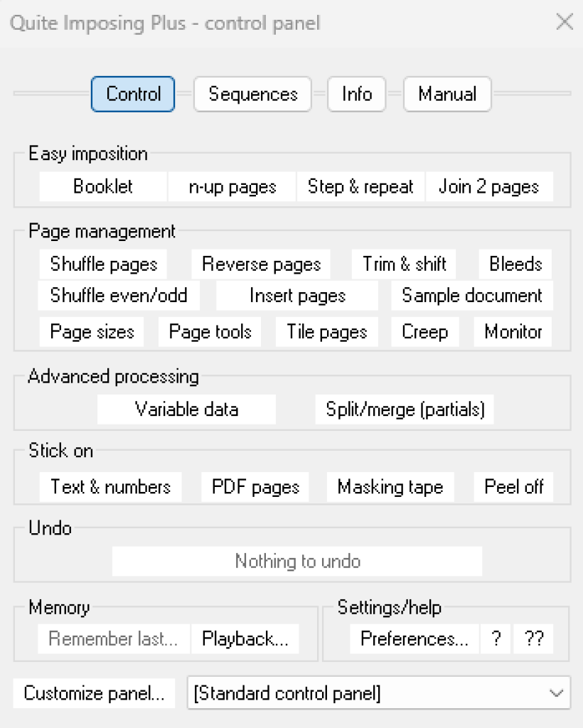
Task: Launch the Creep tool
Action: point(424,332)
